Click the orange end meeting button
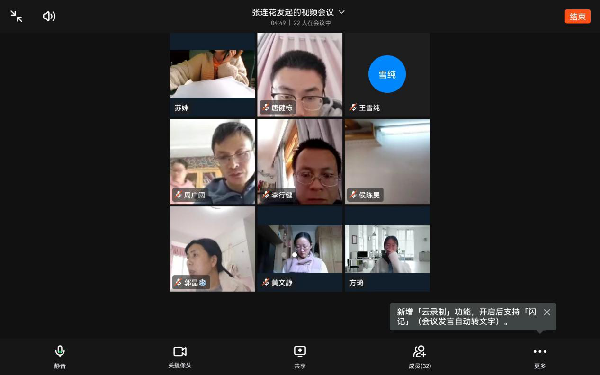This screenshot has width=600, height=375. pos(577,16)
